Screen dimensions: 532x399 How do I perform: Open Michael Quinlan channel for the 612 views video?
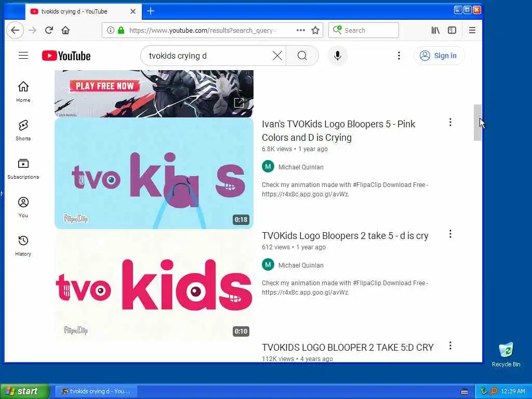(301, 265)
